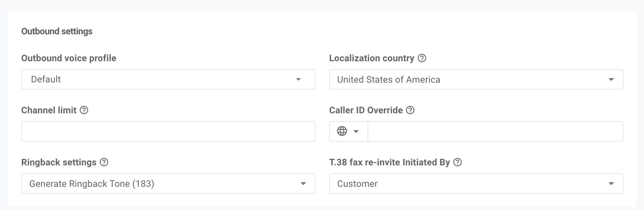Click the help icon next to Localization country

(x=422, y=58)
